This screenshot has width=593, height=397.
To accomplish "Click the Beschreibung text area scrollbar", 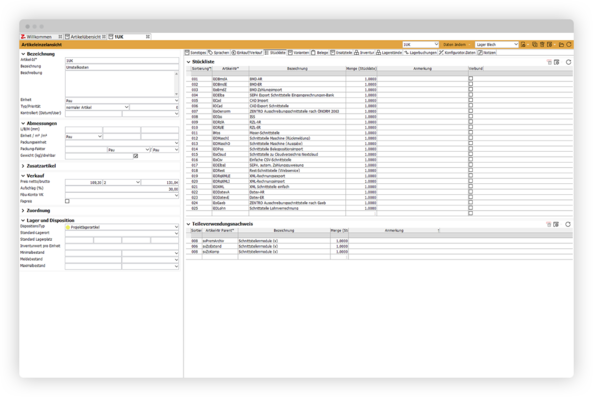I will point(176,84).
